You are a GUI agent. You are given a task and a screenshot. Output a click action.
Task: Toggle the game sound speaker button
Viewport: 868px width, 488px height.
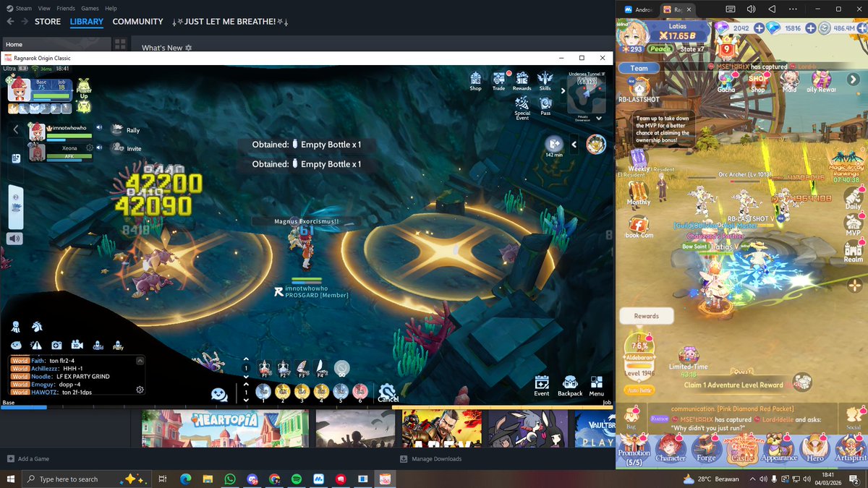(x=15, y=239)
